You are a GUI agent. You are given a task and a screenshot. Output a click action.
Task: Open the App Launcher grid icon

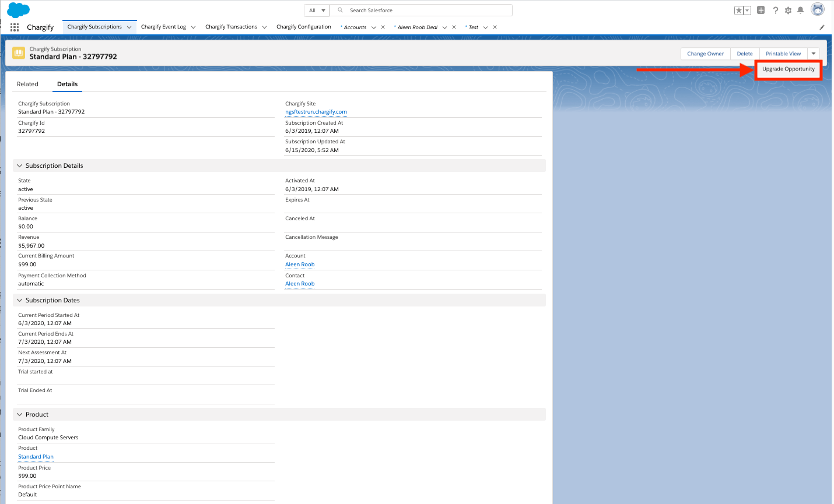tap(15, 27)
